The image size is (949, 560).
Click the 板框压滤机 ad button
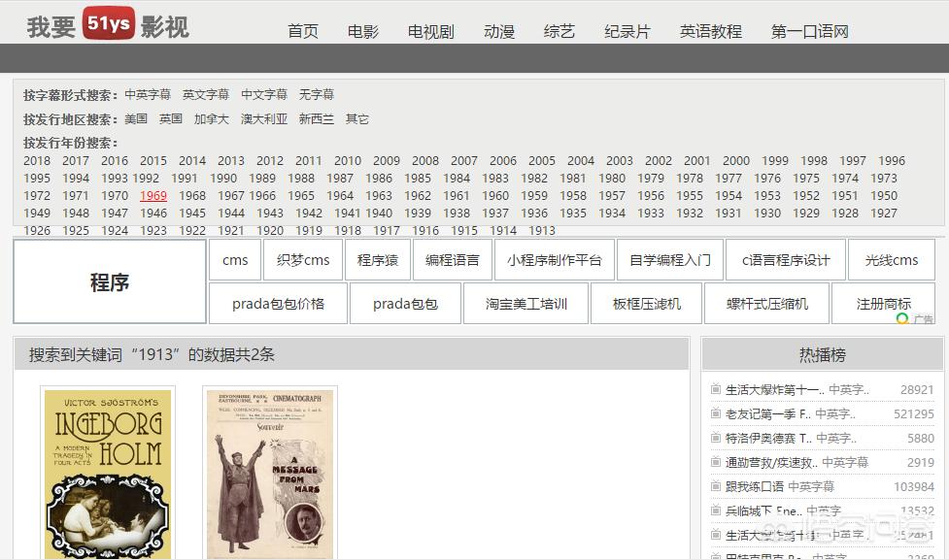point(646,304)
